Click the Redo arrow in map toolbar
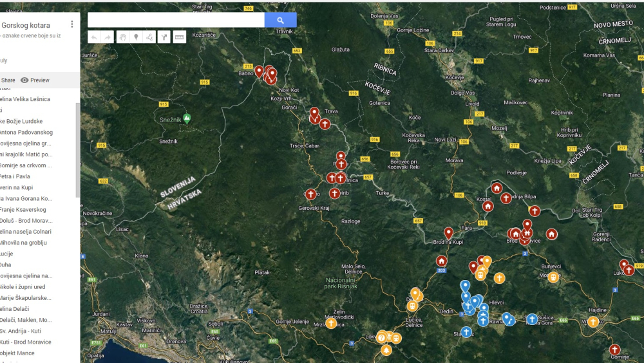The height and width of the screenshot is (363, 644). pos(108,37)
